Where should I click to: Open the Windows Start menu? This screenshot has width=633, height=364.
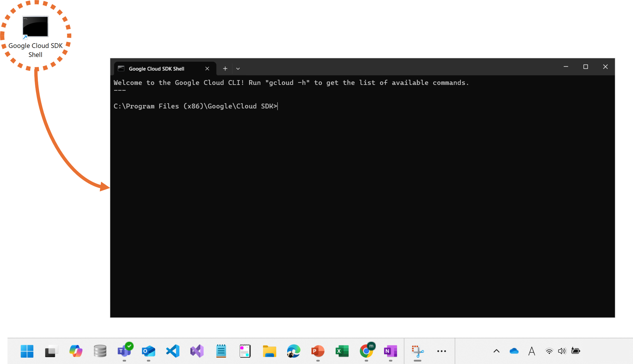pyautogui.click(x=27, y=351)
